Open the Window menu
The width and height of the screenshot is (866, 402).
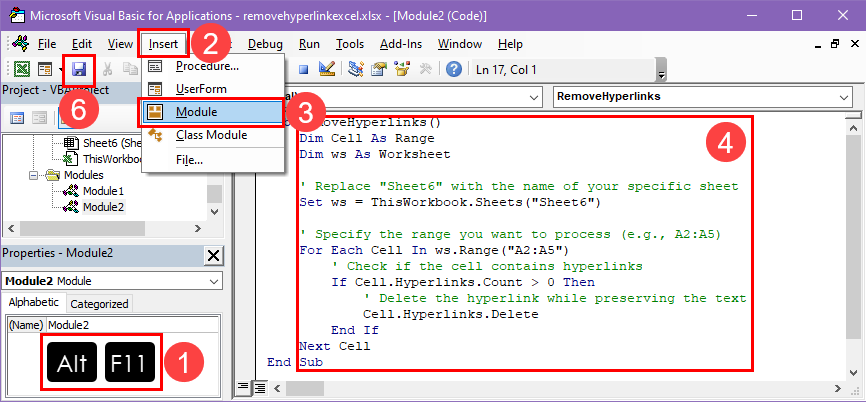(x=460, y=44)
